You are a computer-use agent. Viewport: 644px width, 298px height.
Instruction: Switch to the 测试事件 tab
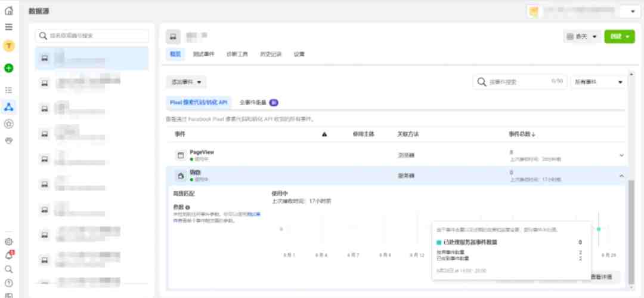(x=204, y=54)
